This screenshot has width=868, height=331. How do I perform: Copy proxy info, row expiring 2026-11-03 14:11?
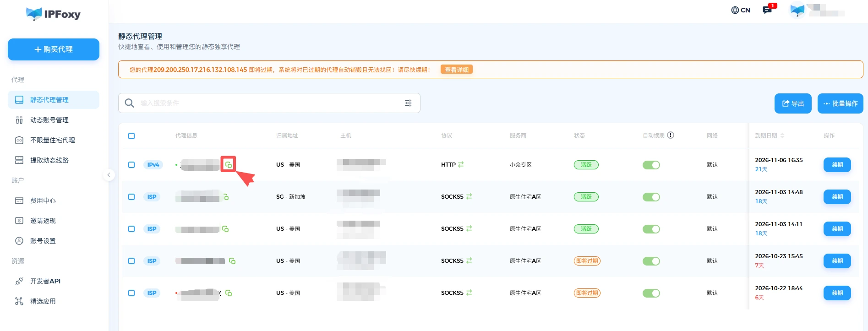pos(225,229)
